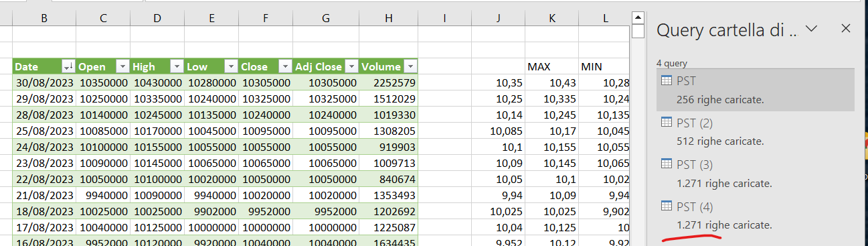Select column C header

(x=103, y=19)
